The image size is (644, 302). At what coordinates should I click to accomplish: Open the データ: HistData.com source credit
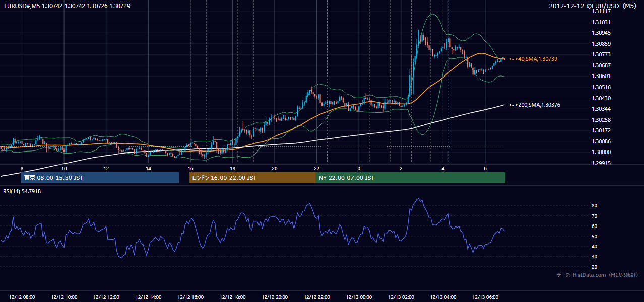(598, 275)
